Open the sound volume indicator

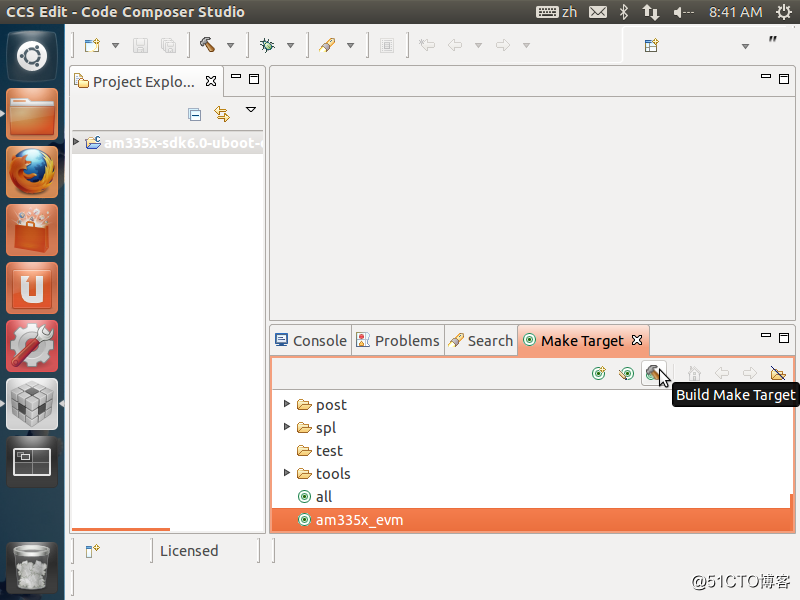[x=684, y=12]
